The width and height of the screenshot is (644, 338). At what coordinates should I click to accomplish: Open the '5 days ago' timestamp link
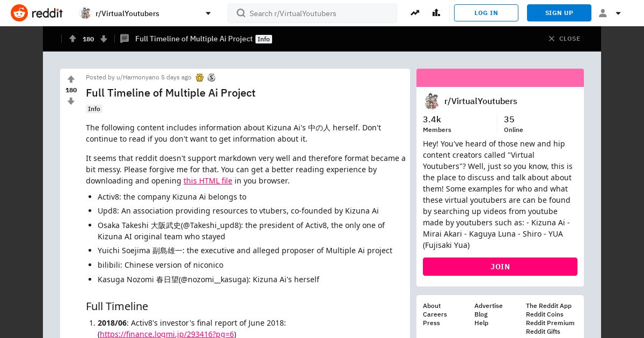pos(176,77)
